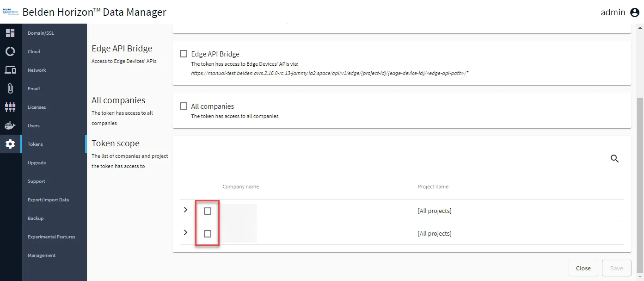Viewport: 644px width, 281px height.
Task: Sort by Company name column header
Action: click(x=240, y=187)
